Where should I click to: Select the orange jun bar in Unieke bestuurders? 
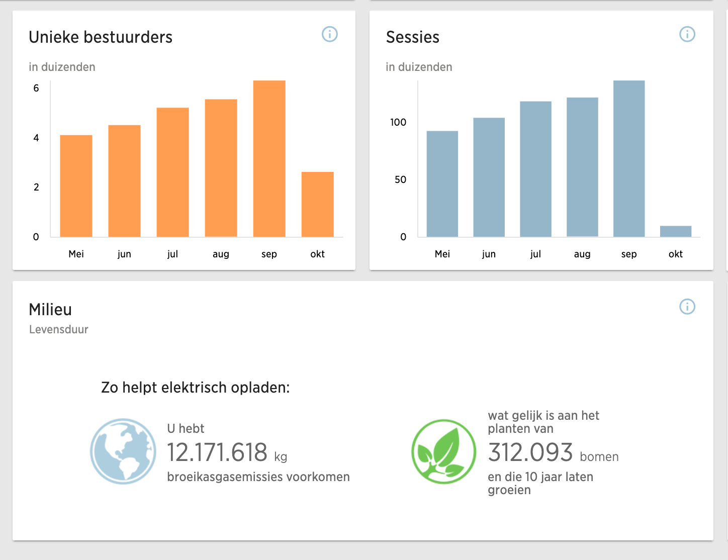124,181
